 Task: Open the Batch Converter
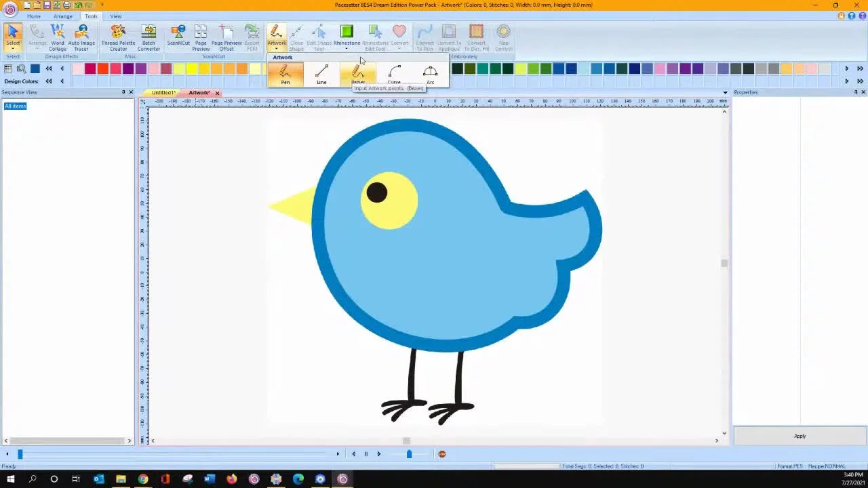[149, 38]
